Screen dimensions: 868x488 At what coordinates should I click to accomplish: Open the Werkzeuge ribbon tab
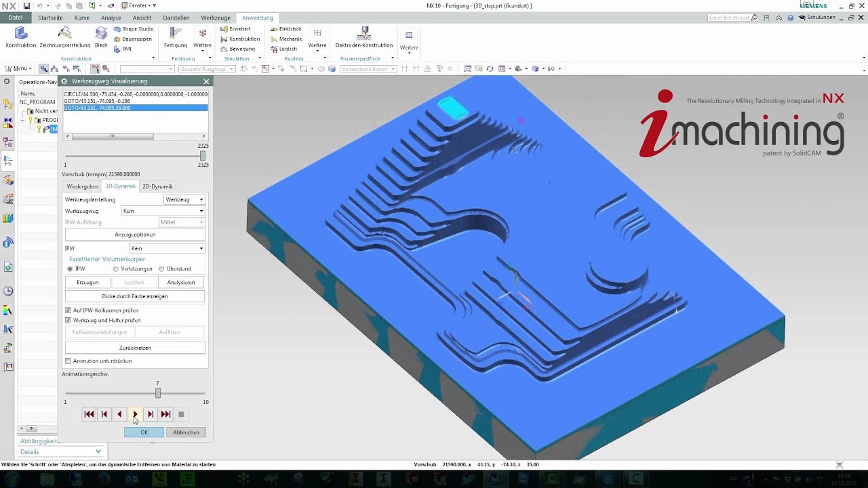pos(216,18)
